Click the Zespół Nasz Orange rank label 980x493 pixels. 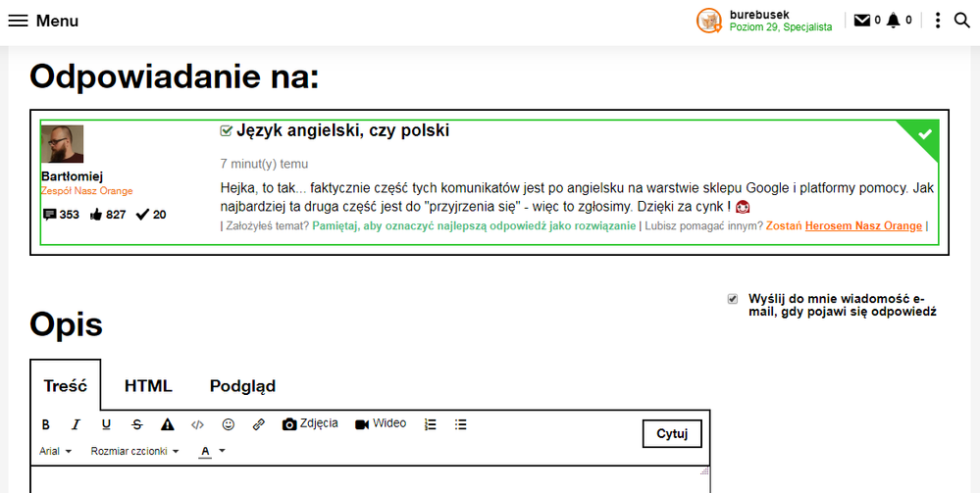click(87, 191)
